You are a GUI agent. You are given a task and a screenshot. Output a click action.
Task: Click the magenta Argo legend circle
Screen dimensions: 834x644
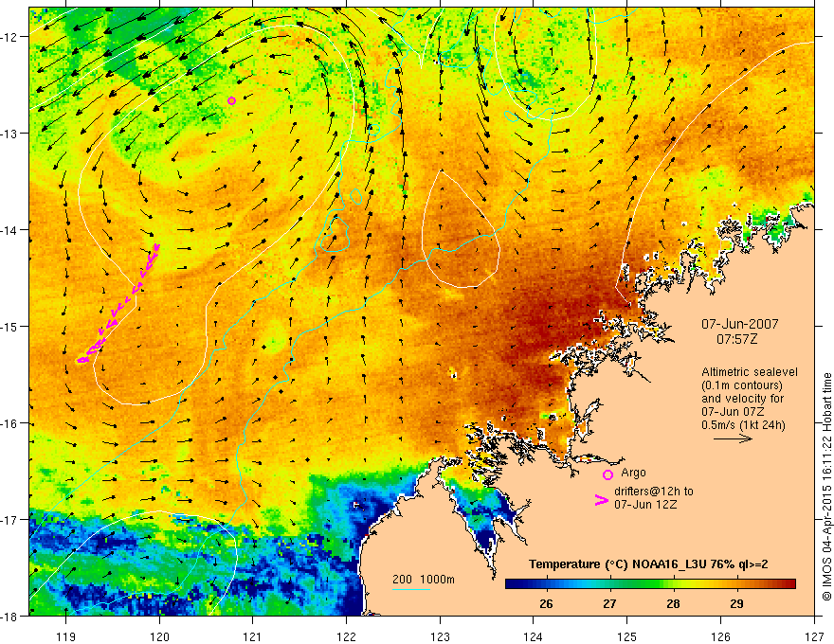[x=607, y=474]
